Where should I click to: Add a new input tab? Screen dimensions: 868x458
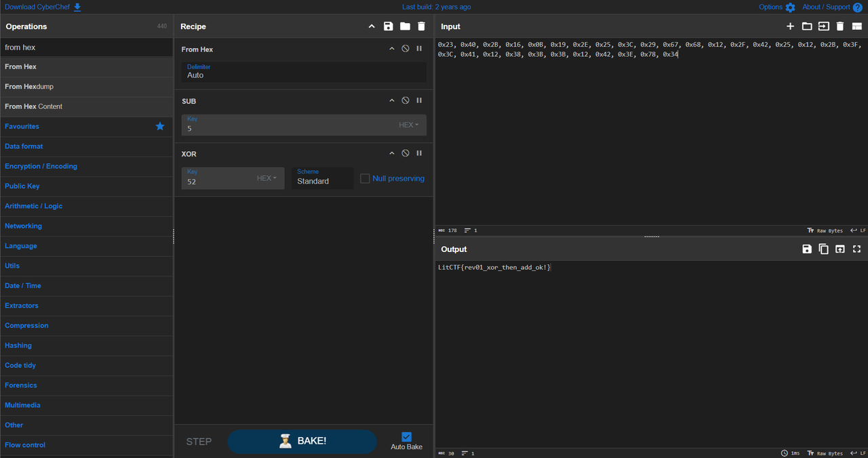pyautogui.click(x=790, y=26)
